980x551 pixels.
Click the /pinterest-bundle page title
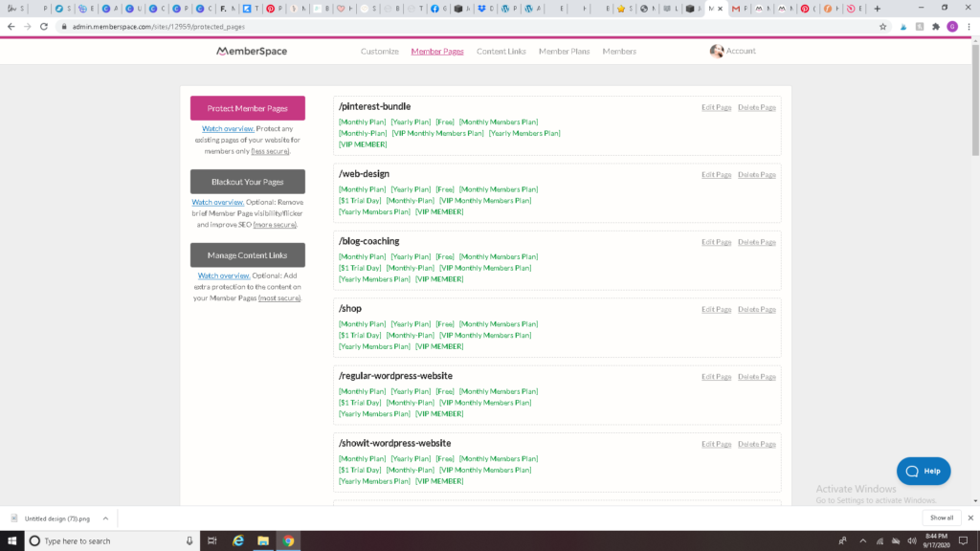[x=374, y=107]
